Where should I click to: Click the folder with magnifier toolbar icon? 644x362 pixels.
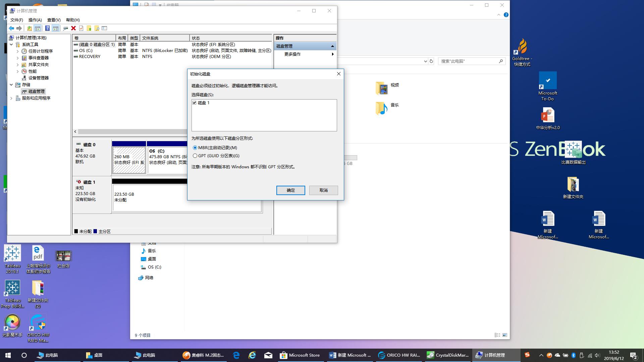[x=97, y=28]
